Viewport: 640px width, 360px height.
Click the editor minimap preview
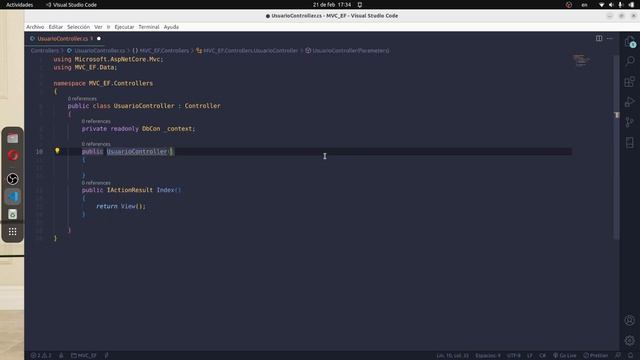(x=581, y=60)
